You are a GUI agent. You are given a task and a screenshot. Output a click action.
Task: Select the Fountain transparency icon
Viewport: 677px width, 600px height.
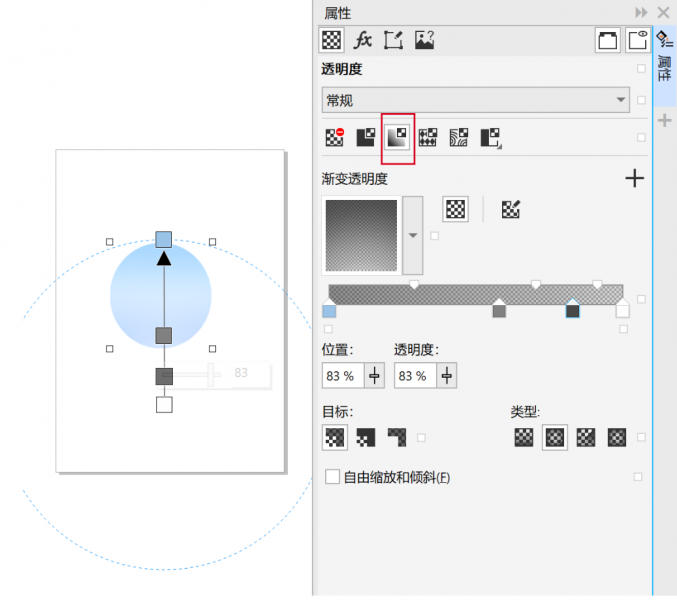click(397, 138)
